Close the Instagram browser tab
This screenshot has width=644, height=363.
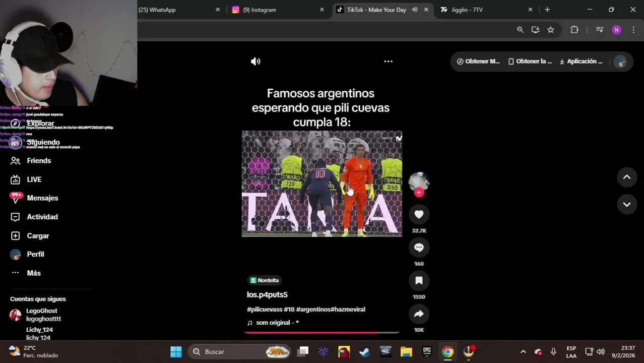(322, 10)
